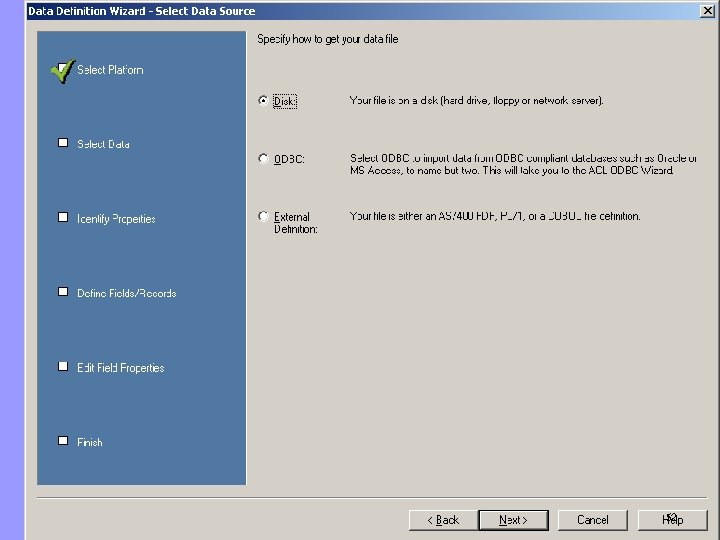Screen dimensions: 720x540
Task: Click the Select Data step checkbox
Action: (63, 143)
